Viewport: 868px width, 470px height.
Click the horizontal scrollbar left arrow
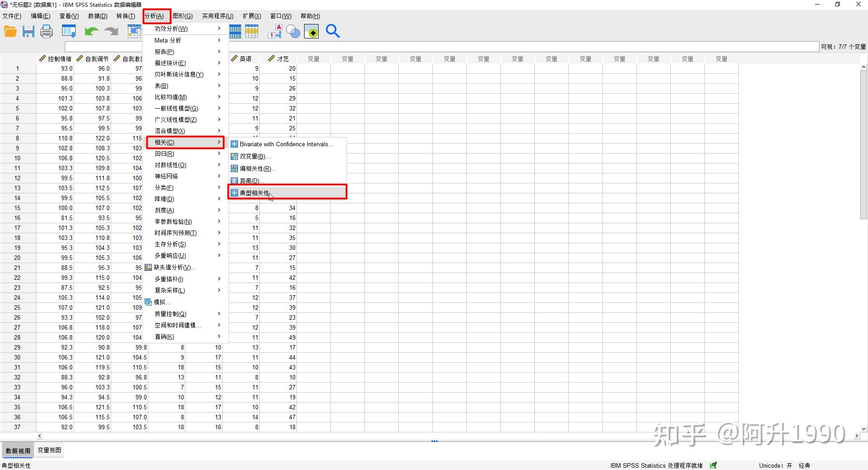[40, 436]
